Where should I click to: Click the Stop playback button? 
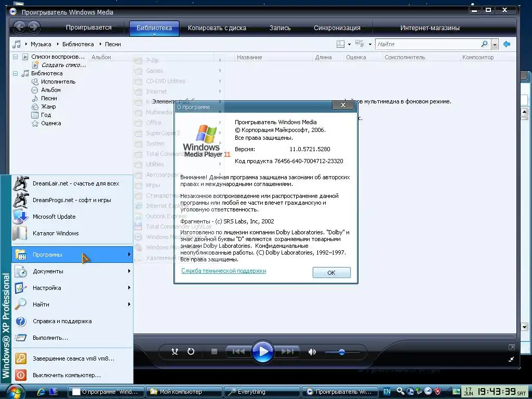(214, 352)
